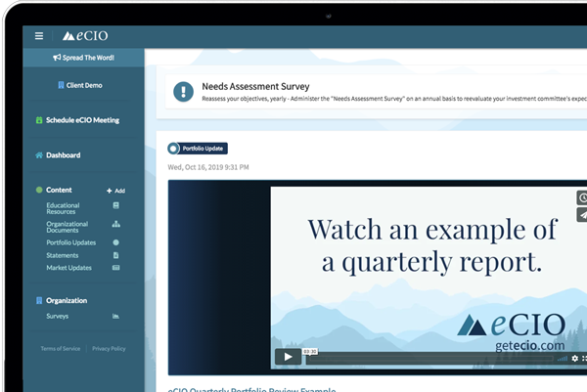Go to the Dashboard
Image resolution: width=587 pixels, height=392 pixels.
coord(63,154)
